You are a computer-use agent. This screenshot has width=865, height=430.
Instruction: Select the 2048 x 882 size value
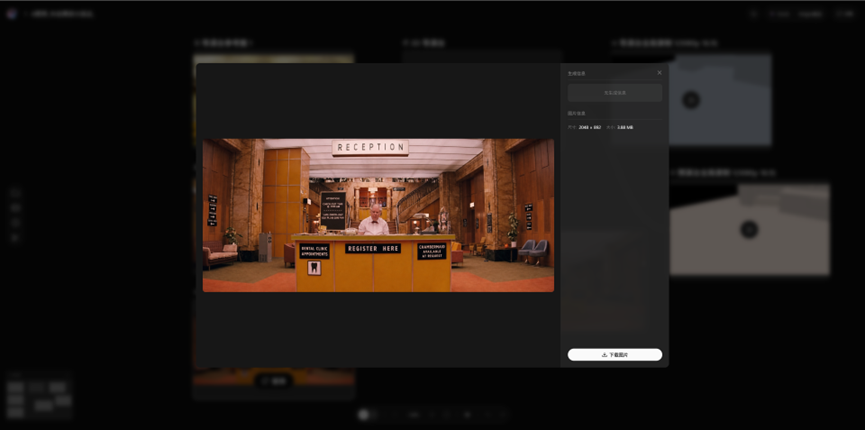tap(589, 128)
